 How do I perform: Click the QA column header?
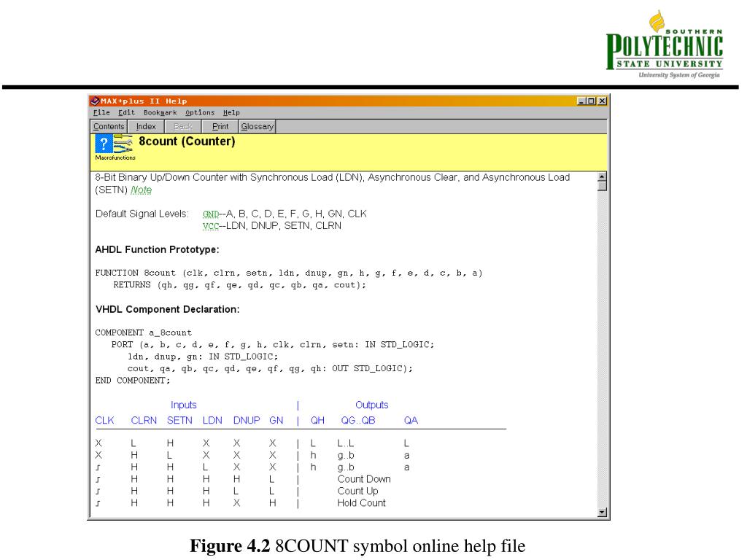411,421
